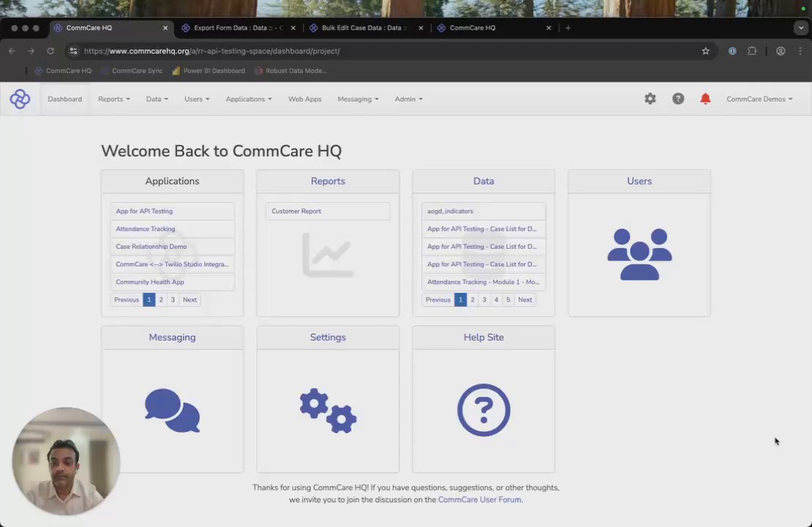812x527 pixels.
Task: Open the CommCare HQ bookmark
Action: click(63, 71)
